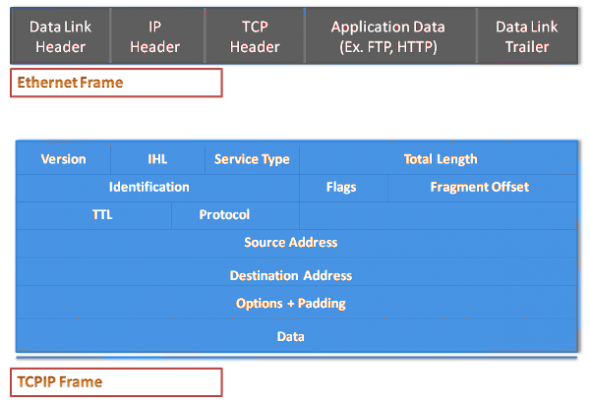This screenshot has height=402, width=590.
Task: Click the "TCPIP Frame" label box
Action: 116,382
